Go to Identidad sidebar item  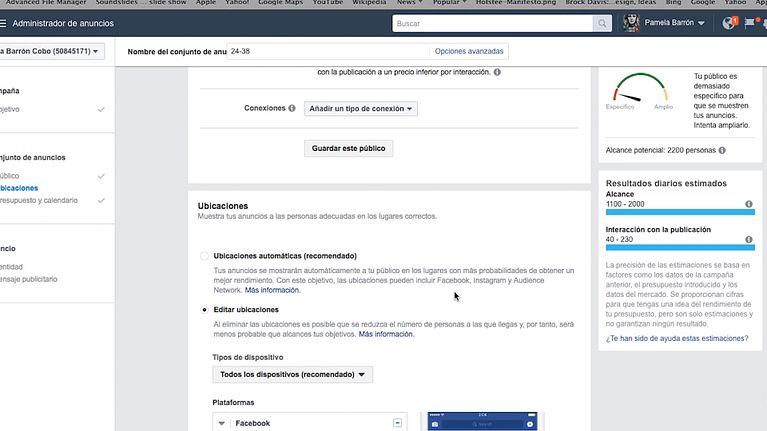click(12, 267)
